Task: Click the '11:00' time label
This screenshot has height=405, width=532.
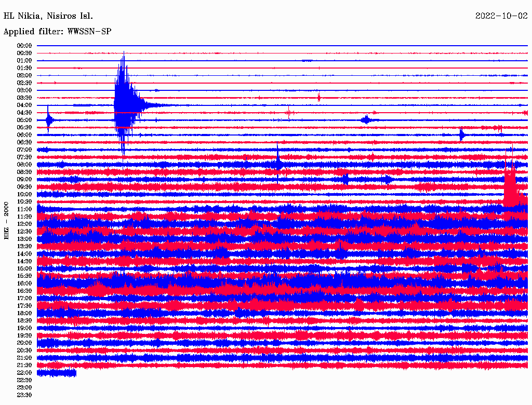Action: [24, 209]
